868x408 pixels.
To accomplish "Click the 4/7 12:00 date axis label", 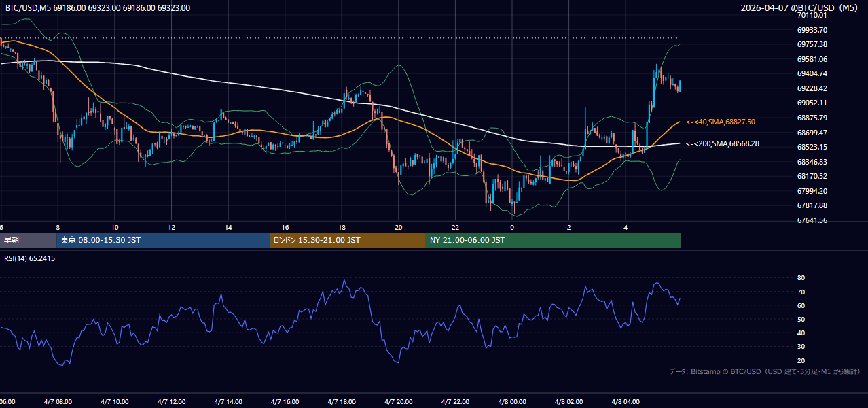I will 171,402.
